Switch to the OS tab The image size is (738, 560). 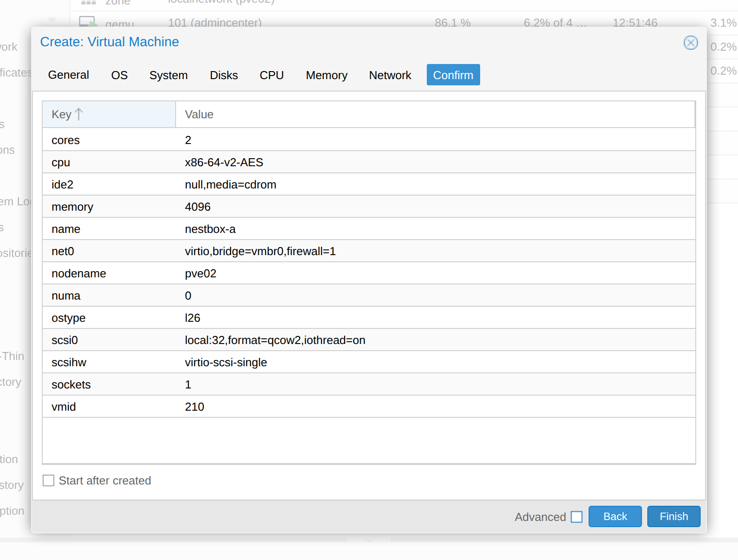point(119,75)
